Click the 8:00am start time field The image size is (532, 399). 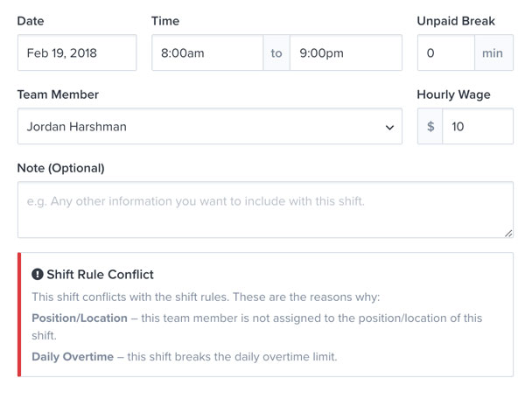point(207,52)
